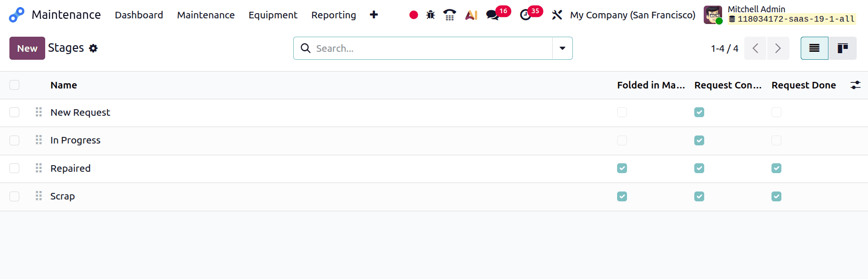Select the New Request row checkbox
This screenshot has width=868, height=279.
tap(15, 112)
